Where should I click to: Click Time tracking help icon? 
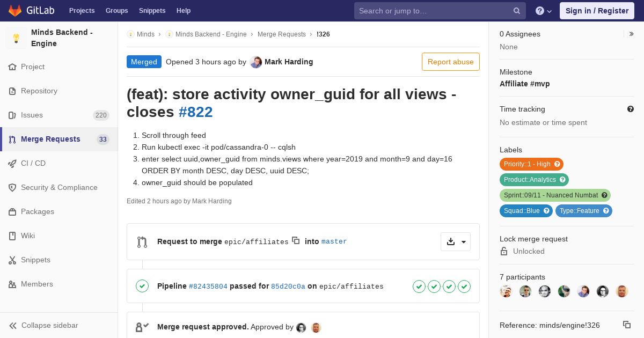tap(631, 109)
